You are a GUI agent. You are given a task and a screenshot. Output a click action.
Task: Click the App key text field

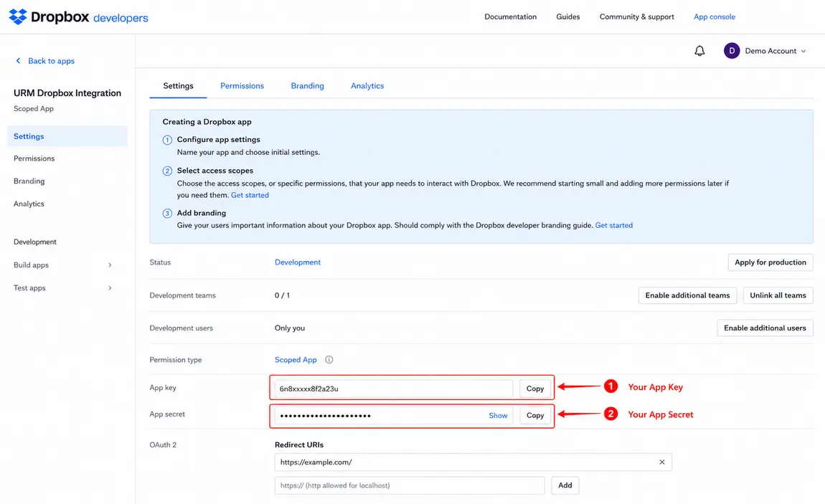[394, 389]
